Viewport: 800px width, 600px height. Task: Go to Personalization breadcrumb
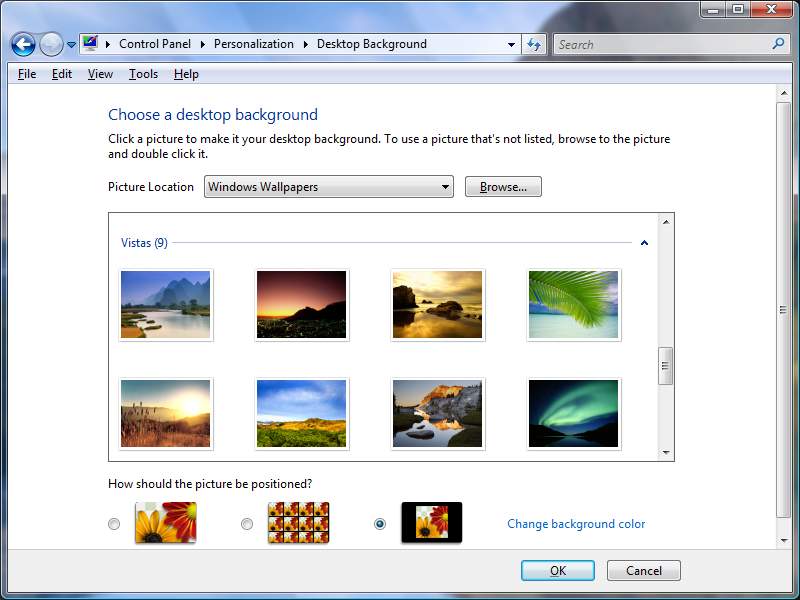point(254,44)
